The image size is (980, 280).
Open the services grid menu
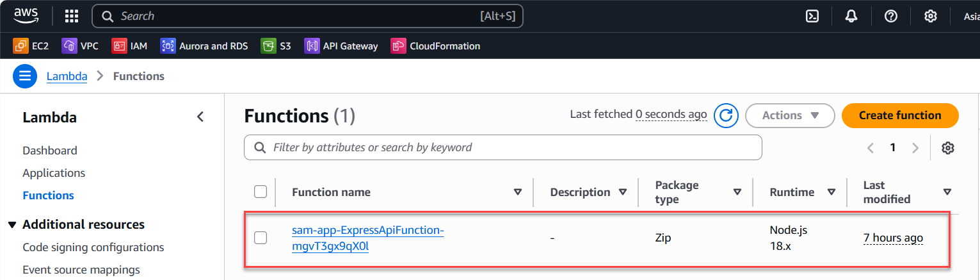(72, 16)
